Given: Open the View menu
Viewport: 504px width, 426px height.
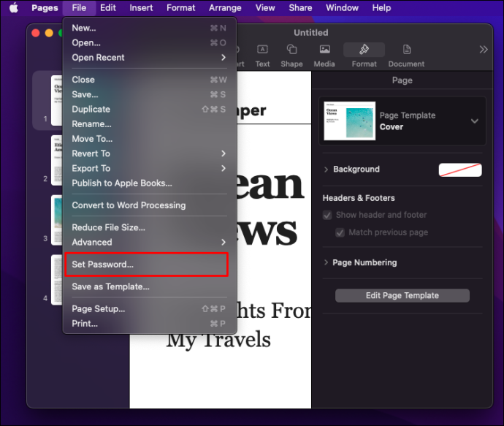Looking at the screenshot, I should click(265, 8).
